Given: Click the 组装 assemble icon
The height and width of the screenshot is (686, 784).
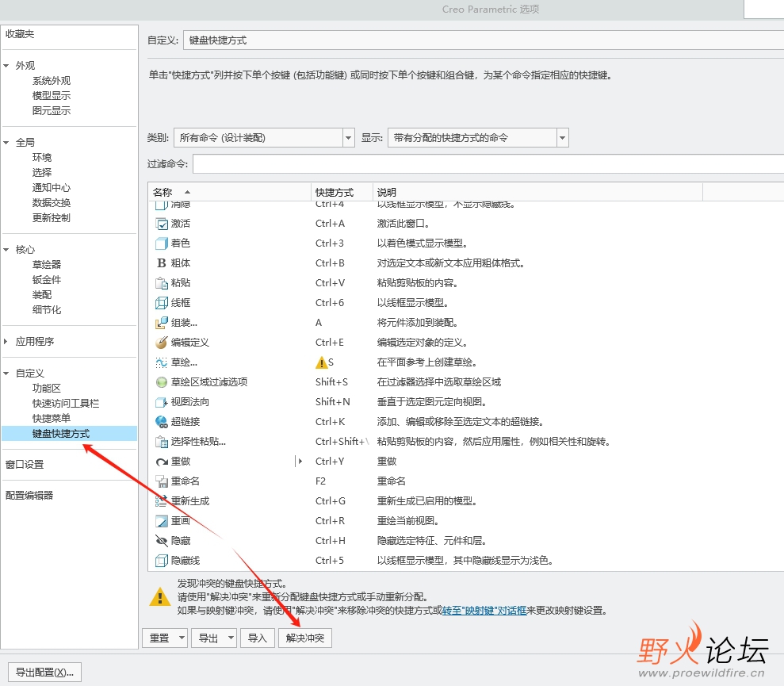Looking at the screenshot, I should point(162,323).
